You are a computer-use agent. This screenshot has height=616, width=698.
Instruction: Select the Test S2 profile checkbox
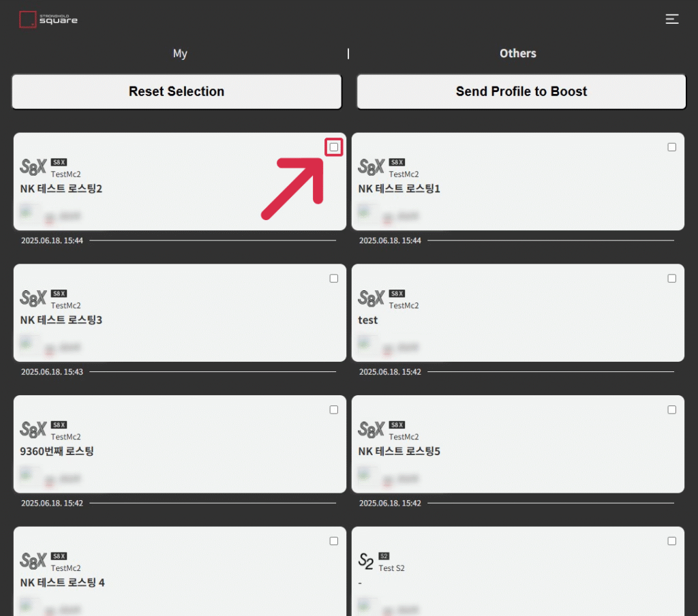coord(671,541)
